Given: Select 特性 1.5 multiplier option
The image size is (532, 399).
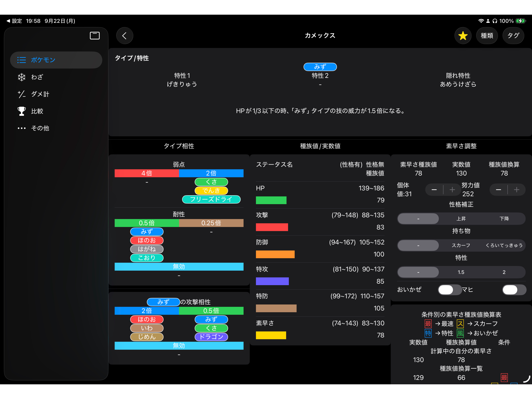Looking at the screenshot, I should tap(461, 272).
